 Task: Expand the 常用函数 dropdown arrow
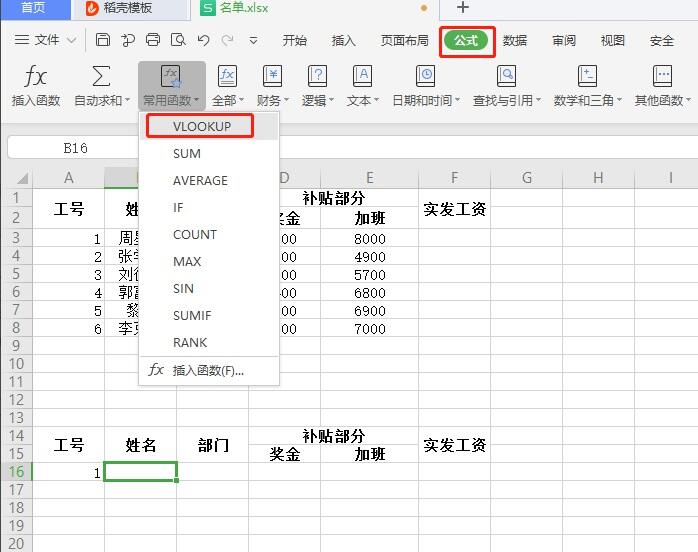(x=196, y=100)
